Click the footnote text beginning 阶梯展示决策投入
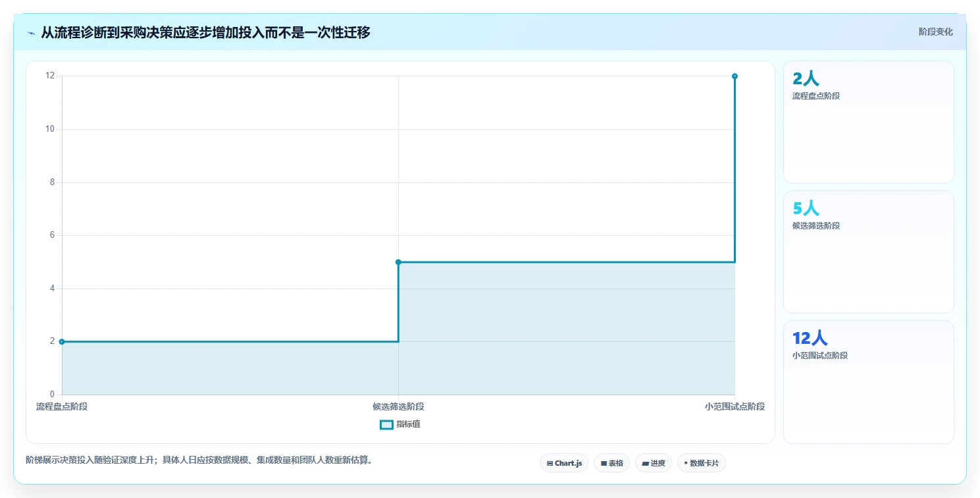The image size is (980, 498). point(199,460)
